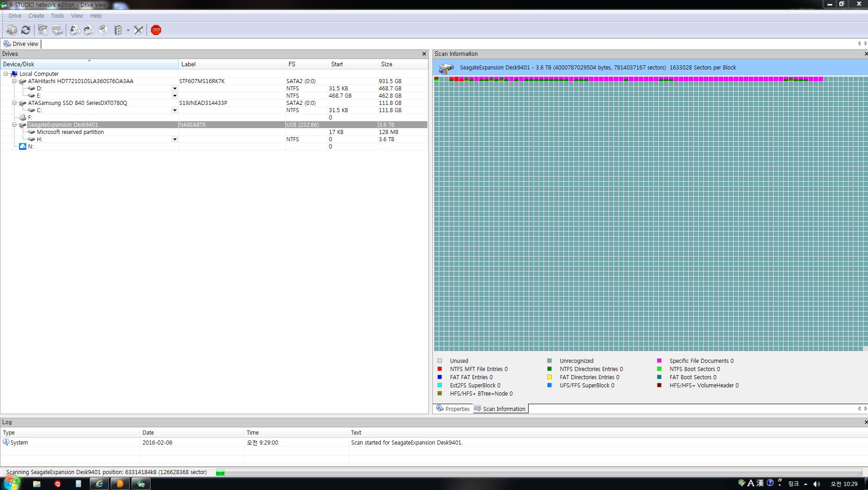Click the Create Virtual RAID cabinet icon
The image size is (868, 490).
pos(118,30)
